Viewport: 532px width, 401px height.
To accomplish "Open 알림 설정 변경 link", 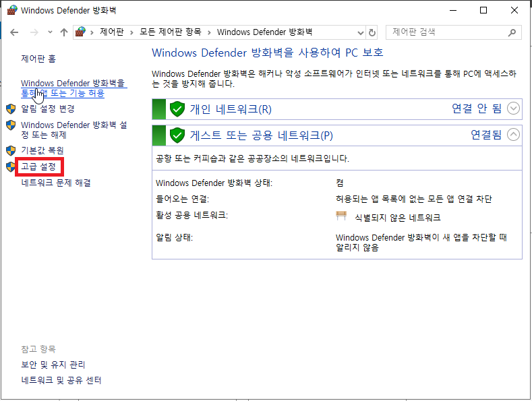I will point(47,109).
